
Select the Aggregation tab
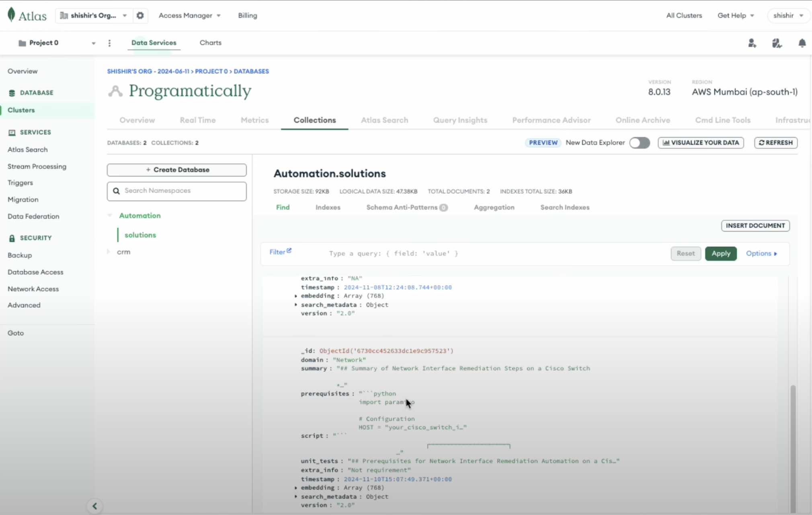click(x=494, y=208)
